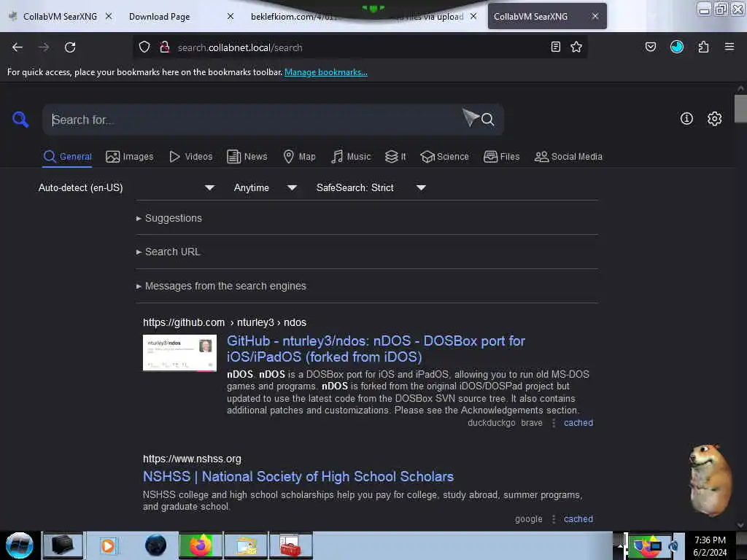Select the Map search category
Viewport: 747px width, 560px height.
click(299, 157)
